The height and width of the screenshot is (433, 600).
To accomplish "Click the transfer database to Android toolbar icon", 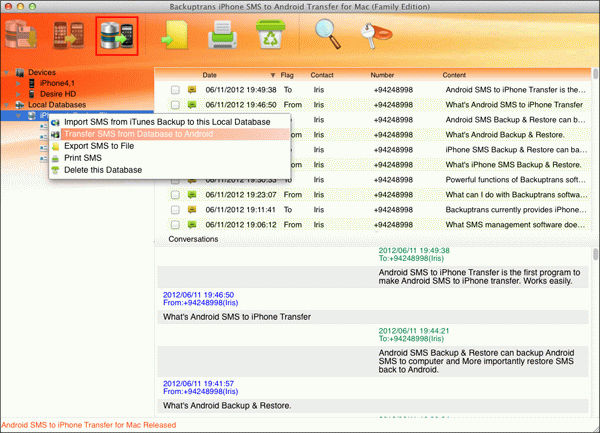I will pos(117,36).
